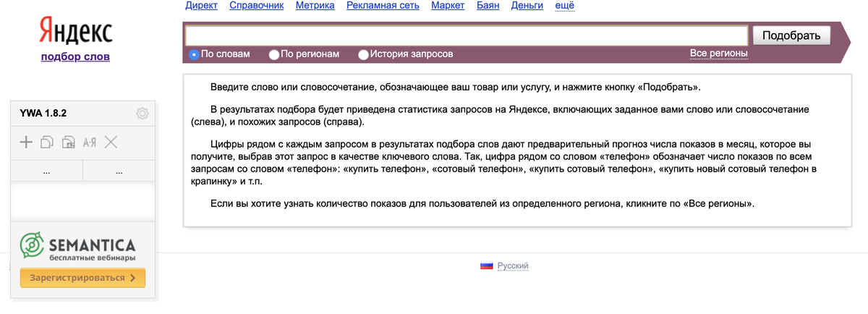868x314 pixels.
Task: Click the first '...' YWA column header
Action: tap(47, 171)
